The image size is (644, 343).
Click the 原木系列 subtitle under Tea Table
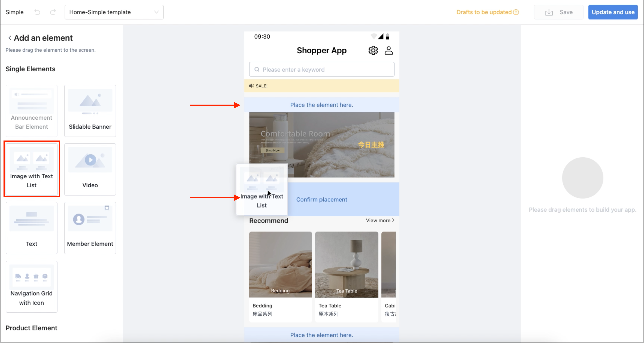point(329,314)
